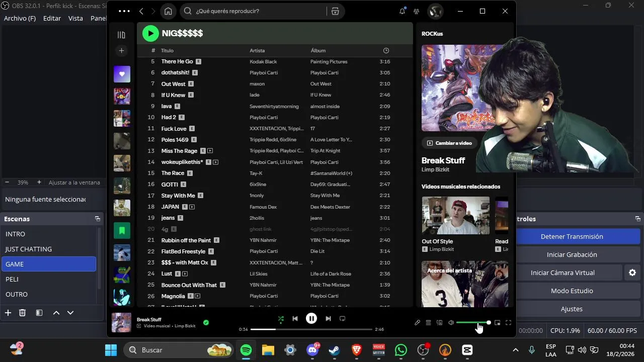Create playlist with sidebar plus icon

point(121,51)
